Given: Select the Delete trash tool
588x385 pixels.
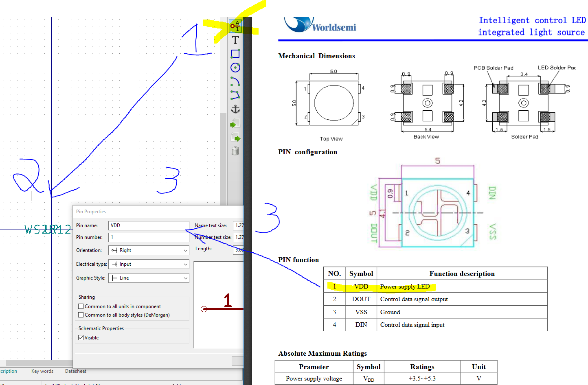Looking at the screenshot, I should [x=235, y=151].
